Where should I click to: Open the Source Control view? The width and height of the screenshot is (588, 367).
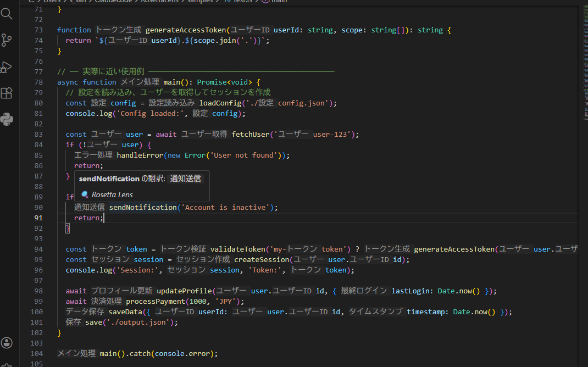click(x=7, y=41)
